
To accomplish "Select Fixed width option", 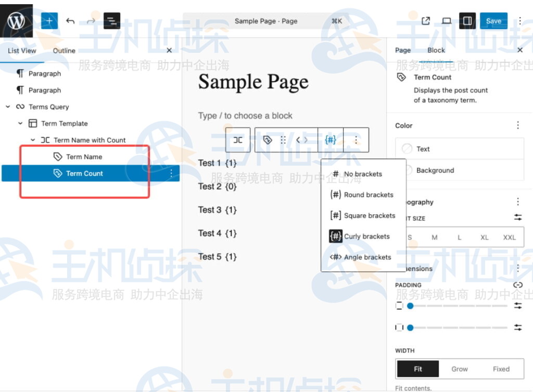I will [501, 369].
